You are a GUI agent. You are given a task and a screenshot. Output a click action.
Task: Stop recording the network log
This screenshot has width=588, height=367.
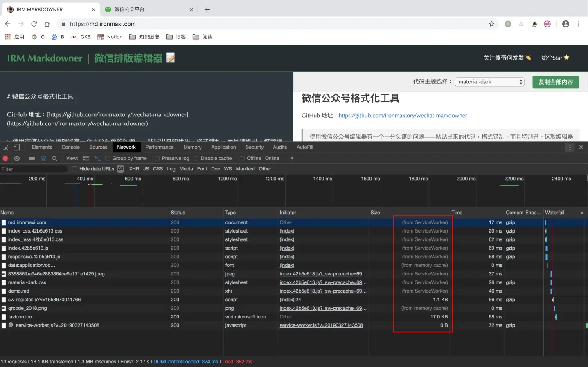click(x=5, y=158)
